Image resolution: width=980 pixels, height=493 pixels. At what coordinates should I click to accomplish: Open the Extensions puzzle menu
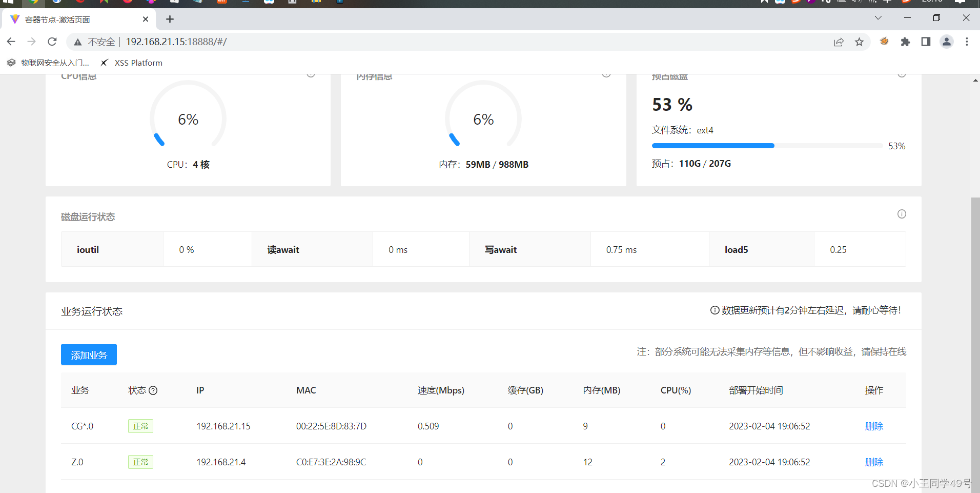tap(905, 42)
